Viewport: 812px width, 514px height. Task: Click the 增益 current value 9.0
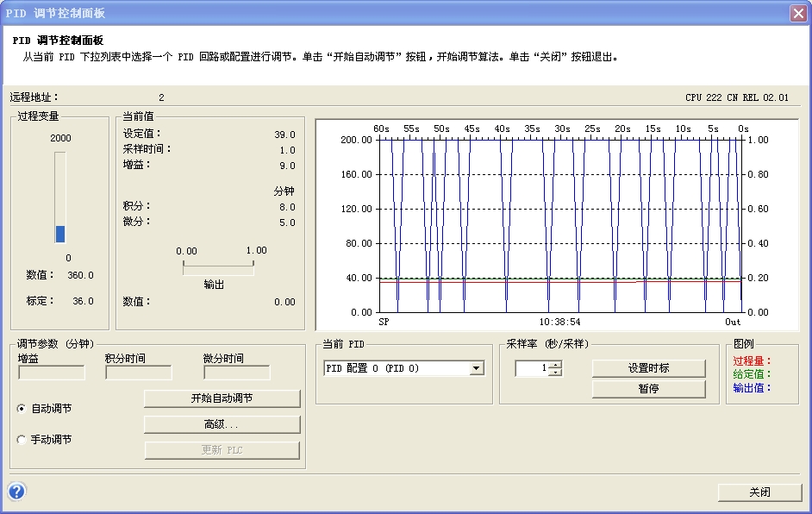287,166
